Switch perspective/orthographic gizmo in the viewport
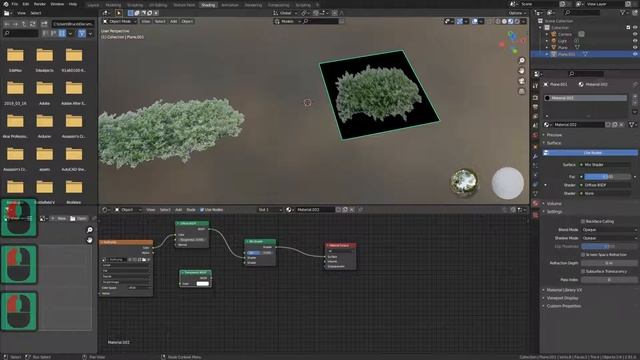This screenshot has height=360, width=640. 522,91
